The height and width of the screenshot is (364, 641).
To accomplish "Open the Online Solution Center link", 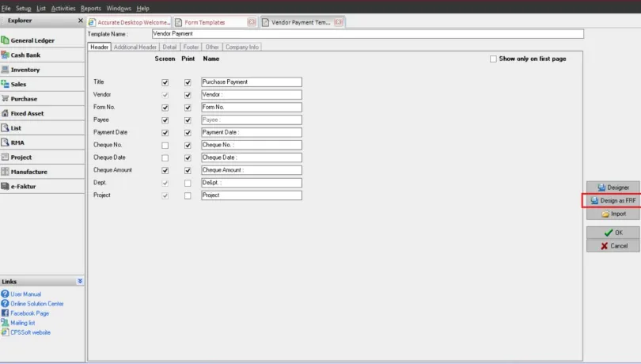I will [36, 304].
